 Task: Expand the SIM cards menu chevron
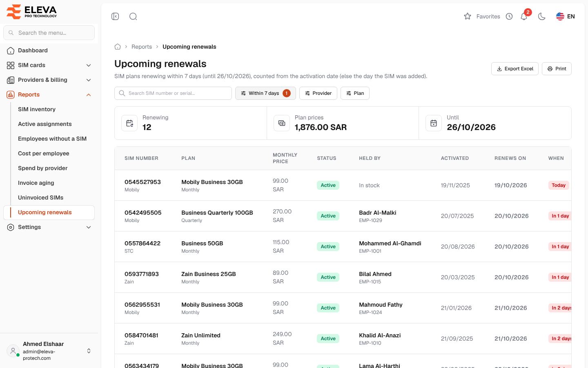[89, 65]
